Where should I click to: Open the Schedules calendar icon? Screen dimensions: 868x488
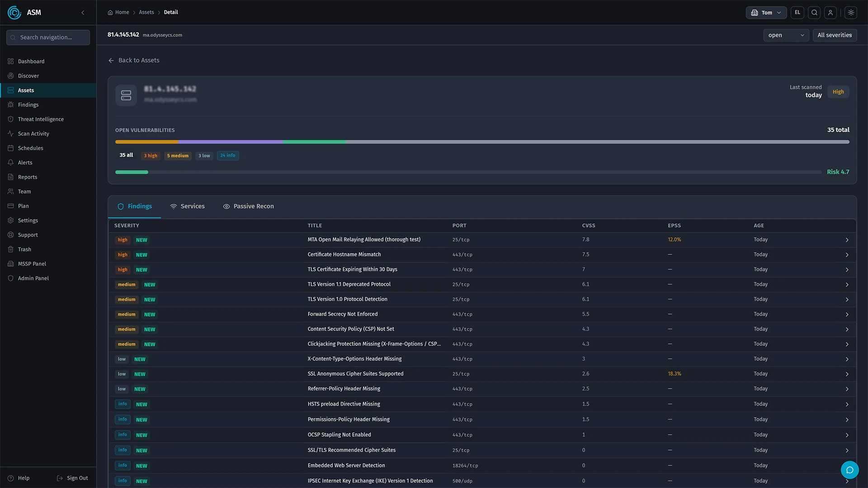point(11,148)
